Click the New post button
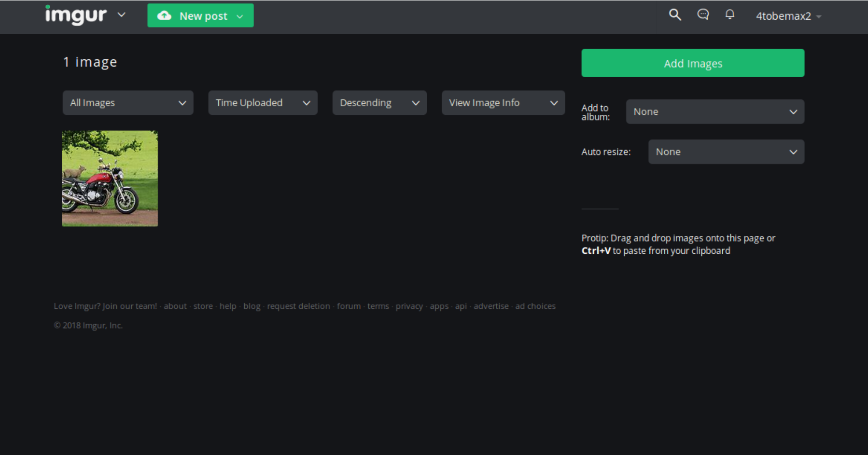Screen dimensions: 868x455 pyautogui.click(x=200, y=15)
